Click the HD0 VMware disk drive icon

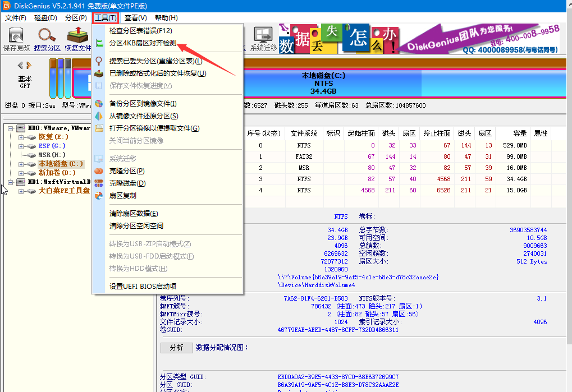click(x=21, y=128)
